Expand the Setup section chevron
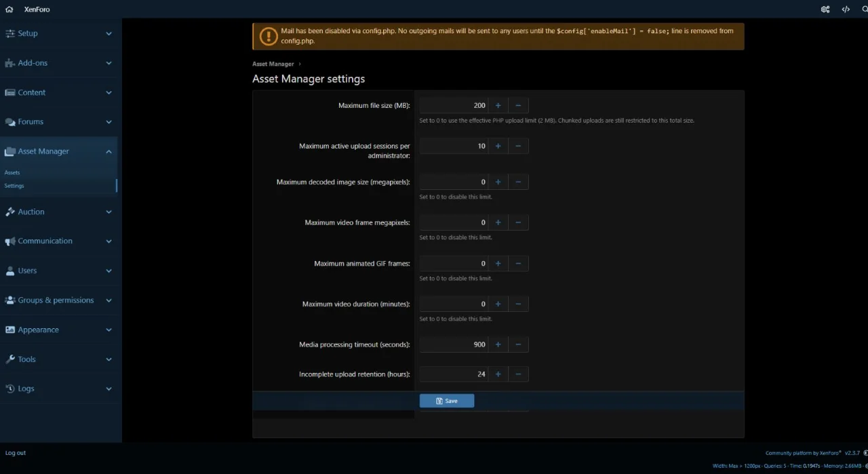 point(108,33)
